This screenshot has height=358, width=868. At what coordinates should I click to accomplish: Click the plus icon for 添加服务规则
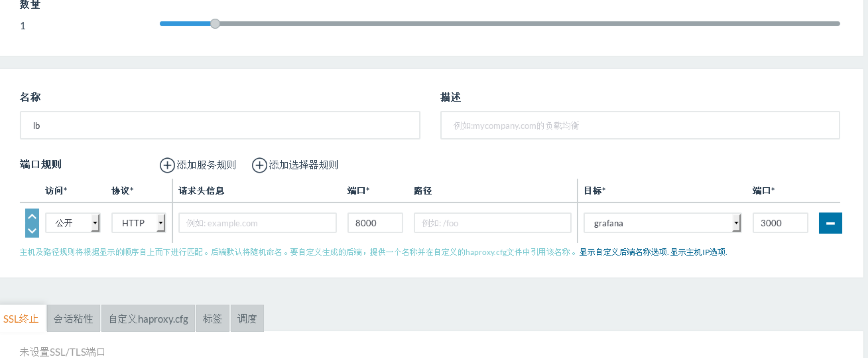point(167,165)
